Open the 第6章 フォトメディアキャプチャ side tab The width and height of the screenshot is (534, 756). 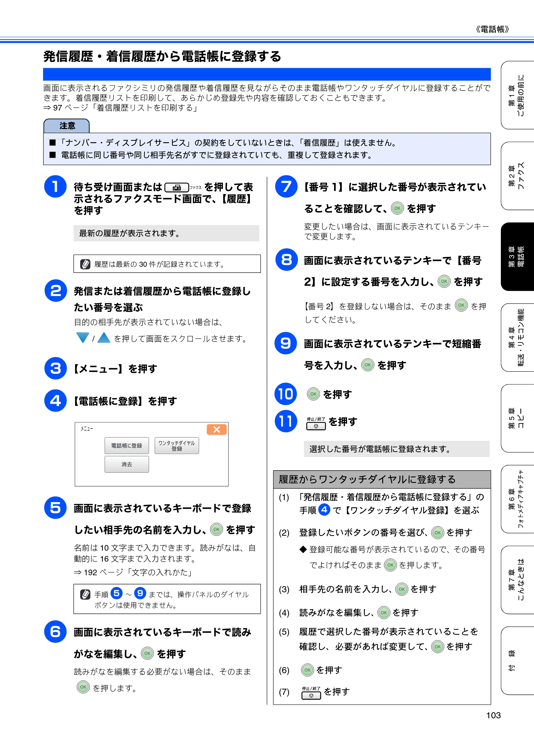point(517,499)
